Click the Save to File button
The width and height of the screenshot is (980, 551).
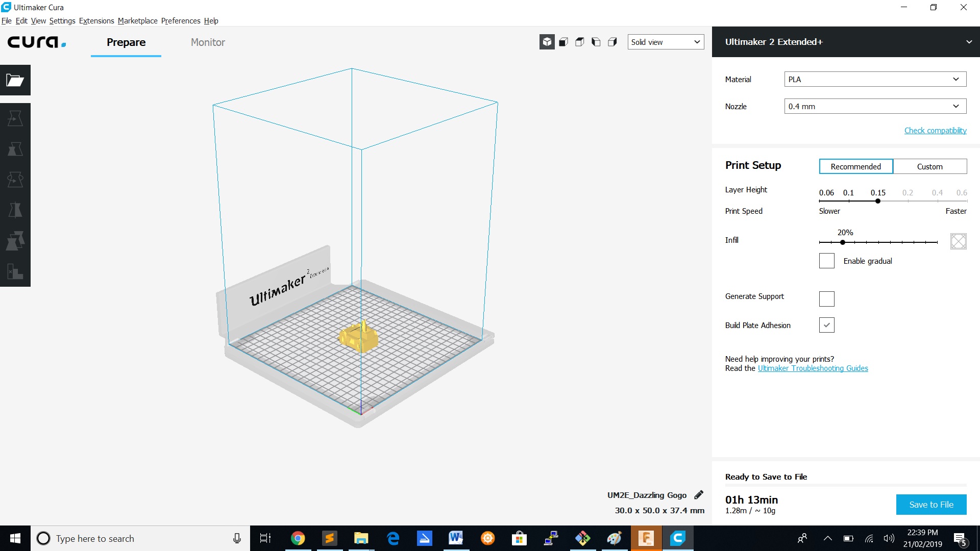[931, 505]
